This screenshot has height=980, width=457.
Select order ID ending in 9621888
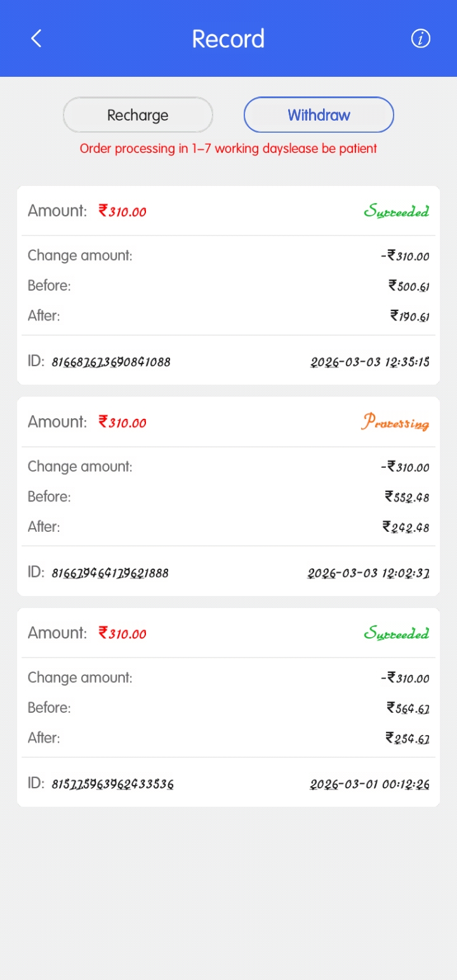click(110, 573)
